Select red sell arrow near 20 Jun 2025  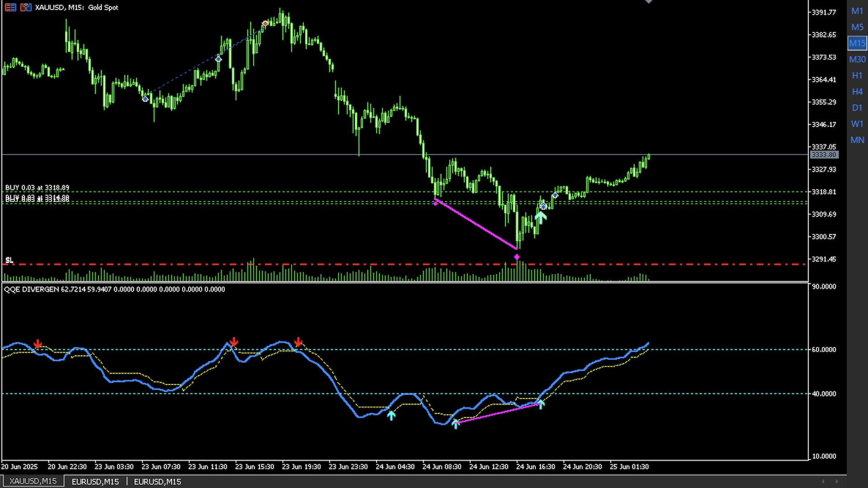click(38, 344)
